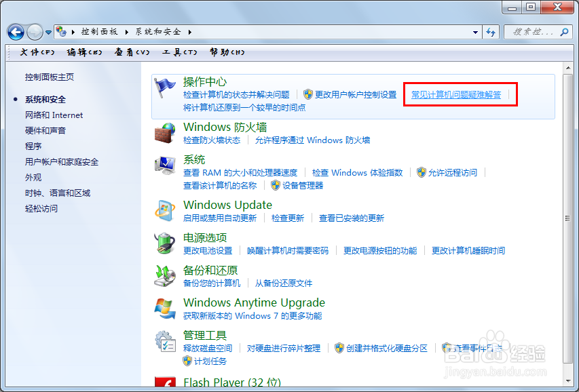The image size is (579, 392).
Task: Click the Windows Firewall brick wall icon
Action: pyautogui.click(x=165, y=133)
